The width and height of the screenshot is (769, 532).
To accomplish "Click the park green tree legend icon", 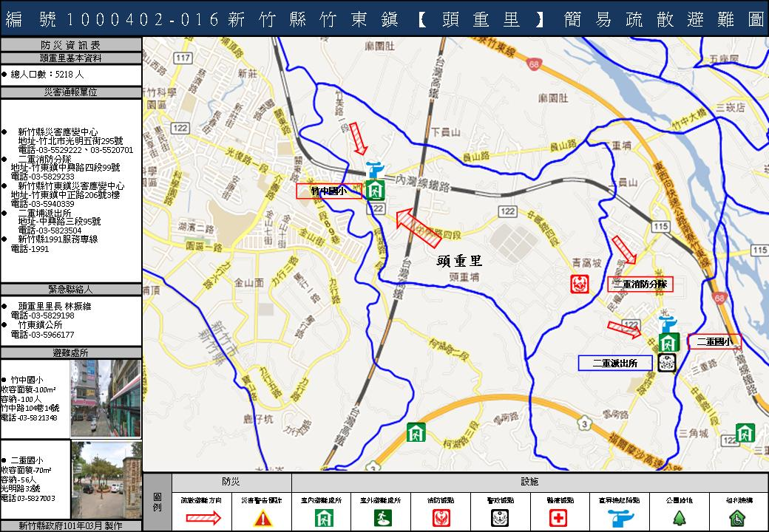I will click(680, 518).
